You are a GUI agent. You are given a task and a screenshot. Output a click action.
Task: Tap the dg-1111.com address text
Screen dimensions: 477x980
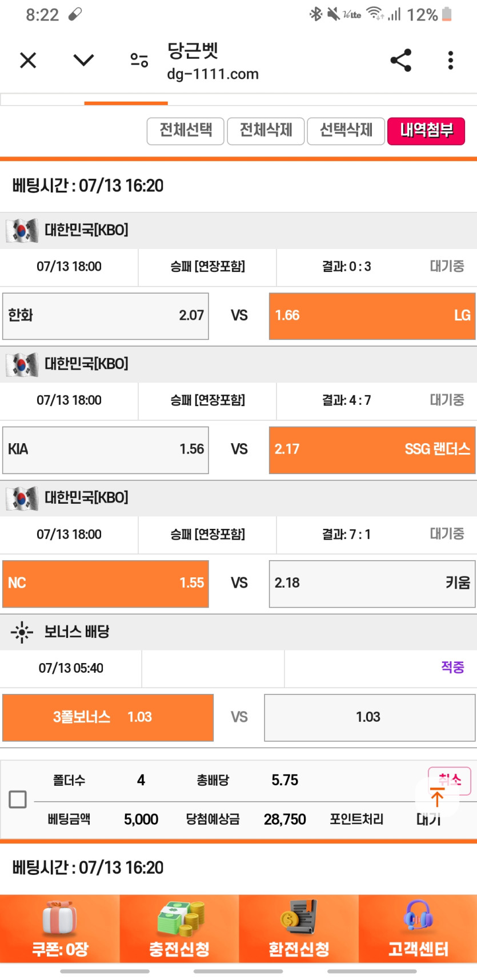213,74
